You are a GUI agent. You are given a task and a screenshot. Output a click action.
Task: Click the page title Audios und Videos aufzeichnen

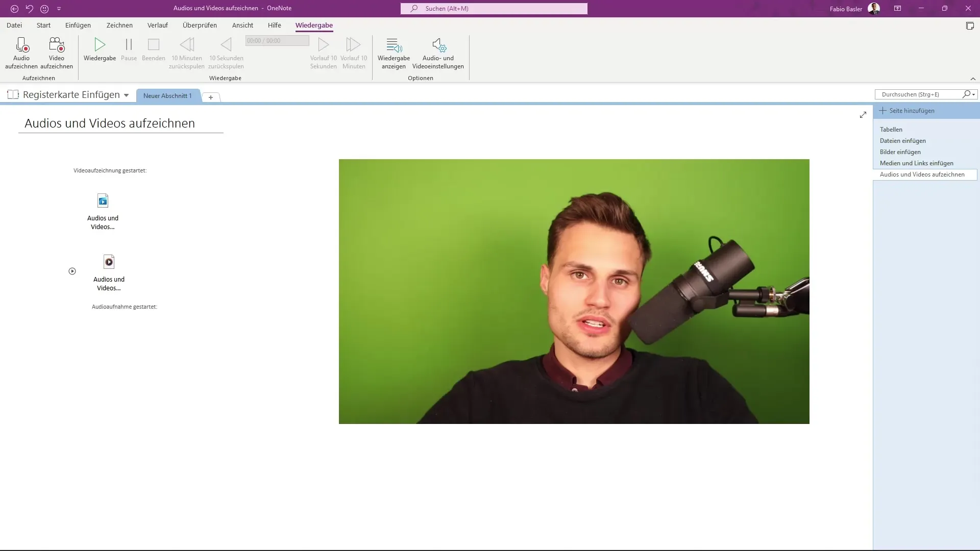[110, 123]
